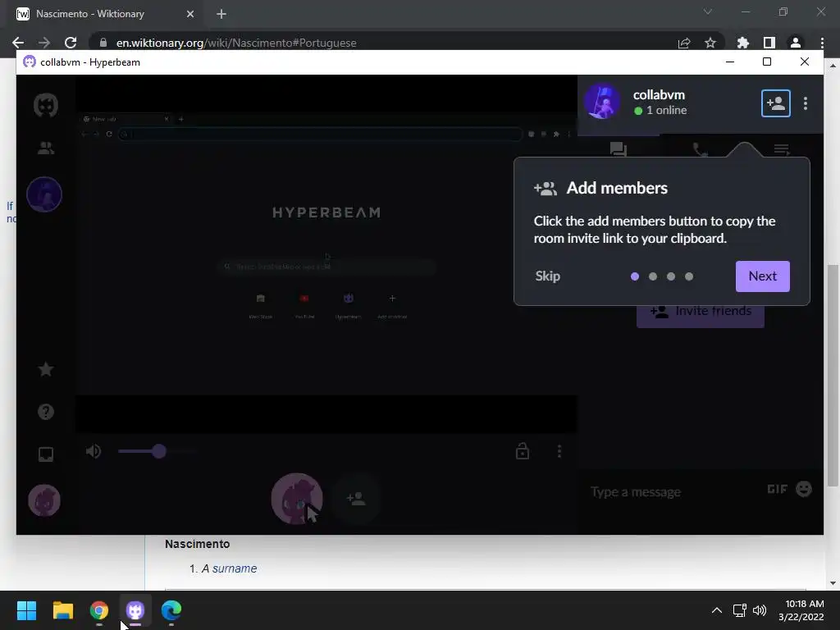
Task: Click the Hyperbeam cat logo in sidebar
Action: pyautogui.click(x=46, y=105)
